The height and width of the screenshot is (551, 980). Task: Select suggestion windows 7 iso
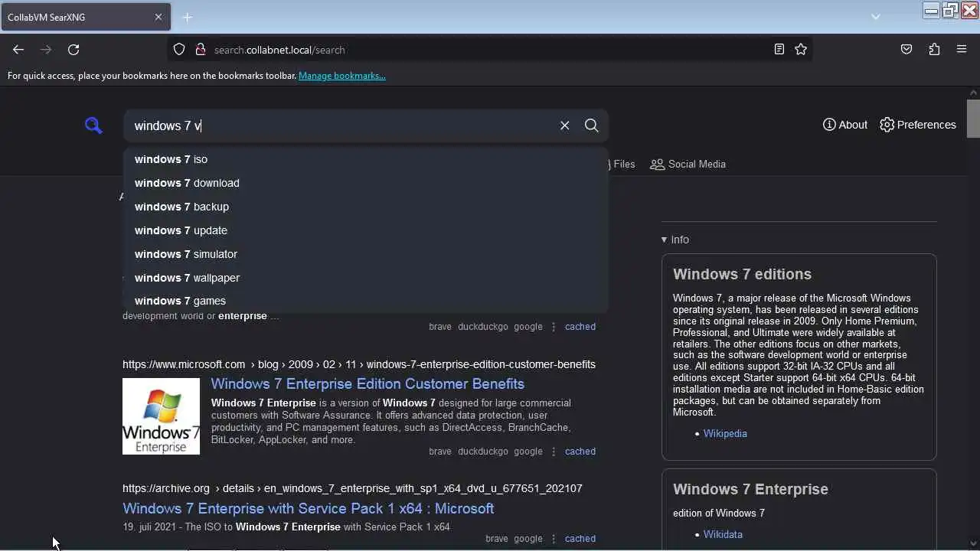tap(366, 159)
